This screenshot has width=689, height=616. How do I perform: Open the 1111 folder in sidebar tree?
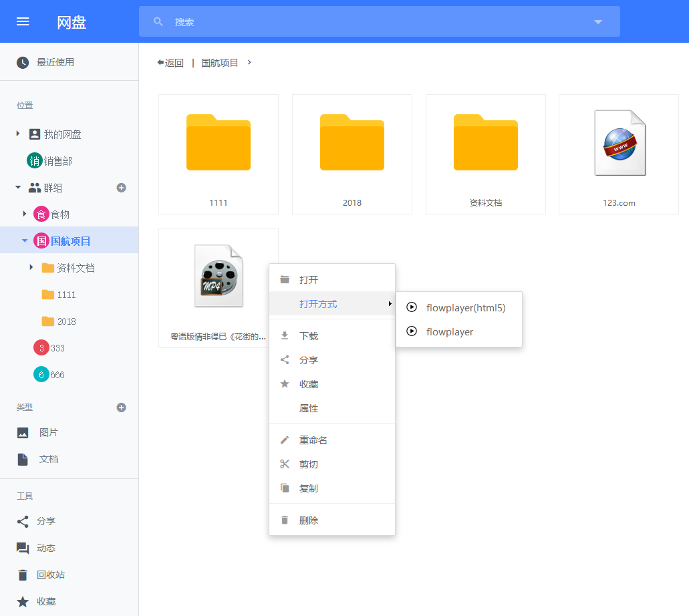point(59,295)
